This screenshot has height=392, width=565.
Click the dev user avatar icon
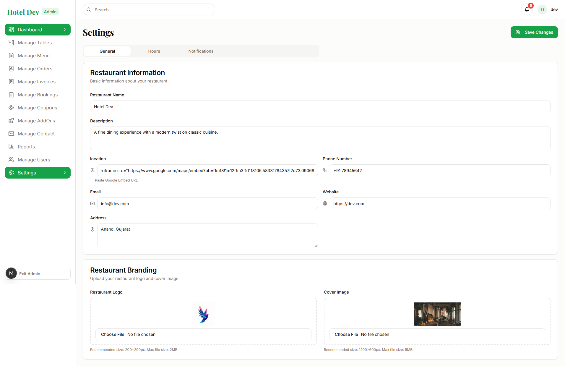pos(542,9)
